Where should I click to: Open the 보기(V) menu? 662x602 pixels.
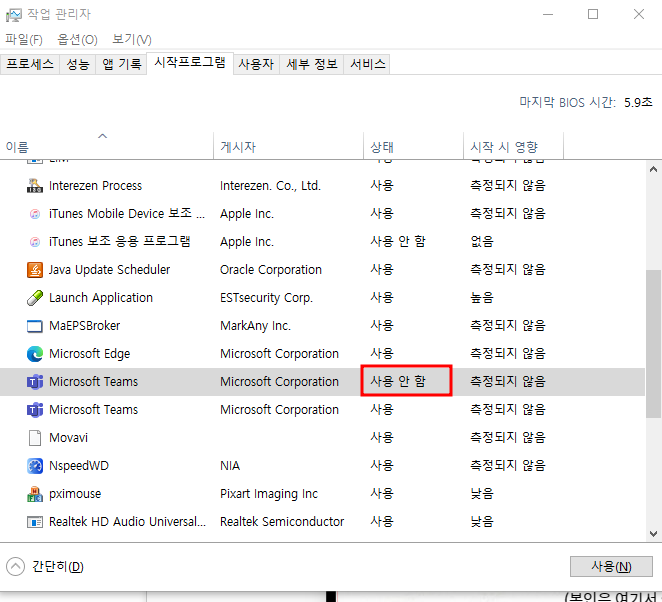coord(132,39)
